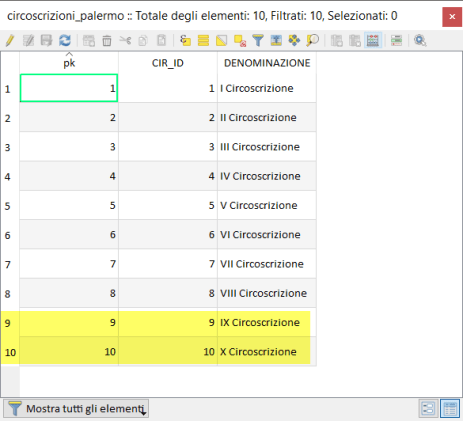Move selection to top icon
463x421 pixels.
pyautogui.click(x=276, y=41)
